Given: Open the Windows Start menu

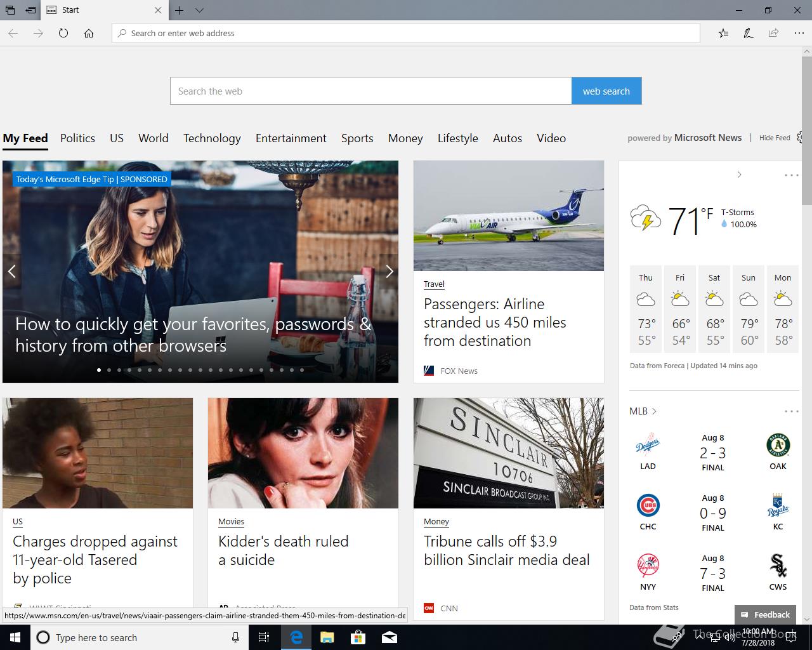Looking at the screenshot, I should tap(15, 637).
